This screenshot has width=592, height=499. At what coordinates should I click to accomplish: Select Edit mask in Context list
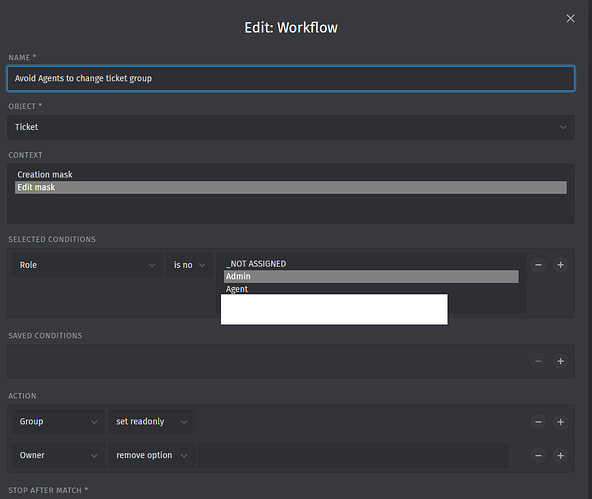[291, 187]
